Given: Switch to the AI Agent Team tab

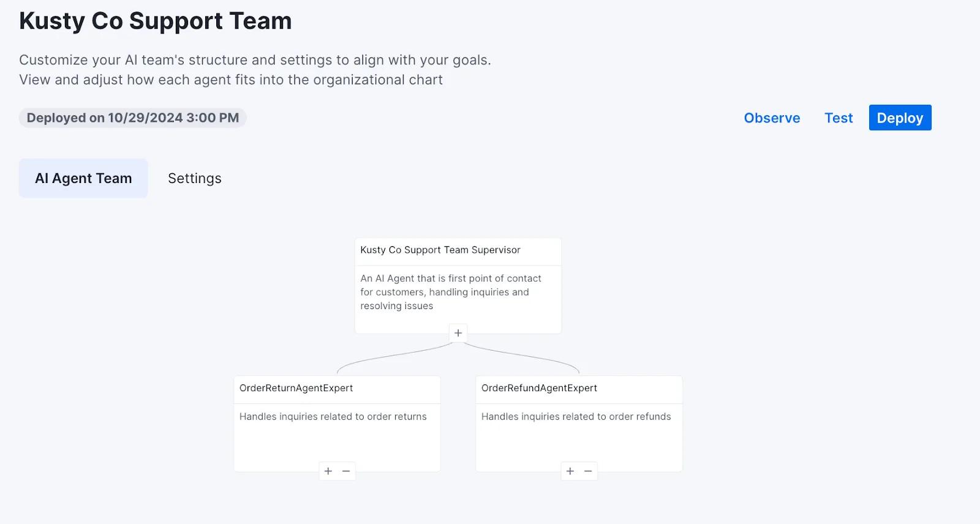Looking at the screenshot, I should point(83,178).
